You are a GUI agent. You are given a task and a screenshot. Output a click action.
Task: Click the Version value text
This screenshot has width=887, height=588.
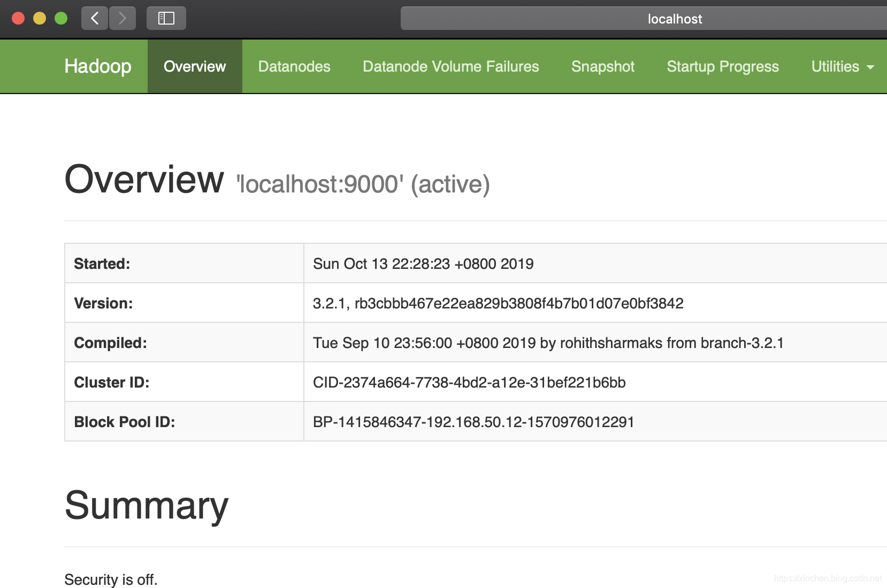pyautogui.click(x=498, y=303)
